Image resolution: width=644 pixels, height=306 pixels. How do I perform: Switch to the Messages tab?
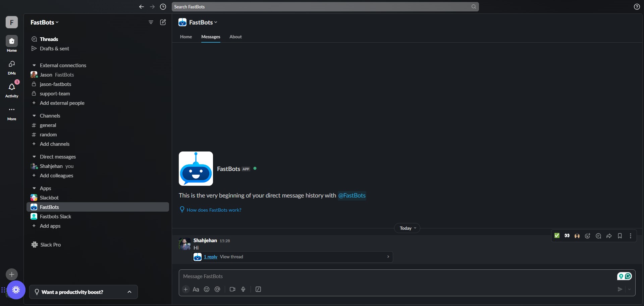tap(211, 37)
